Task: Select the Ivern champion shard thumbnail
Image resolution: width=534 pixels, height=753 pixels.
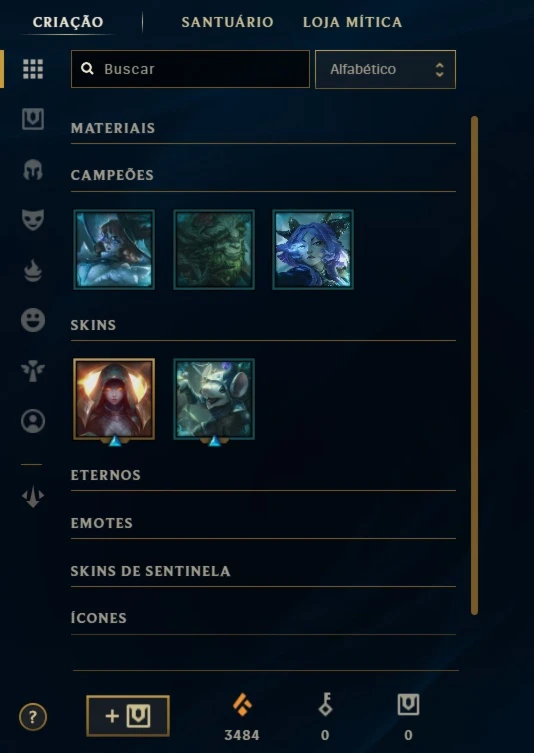Action: pyautogui.click(x=214, y=250)
